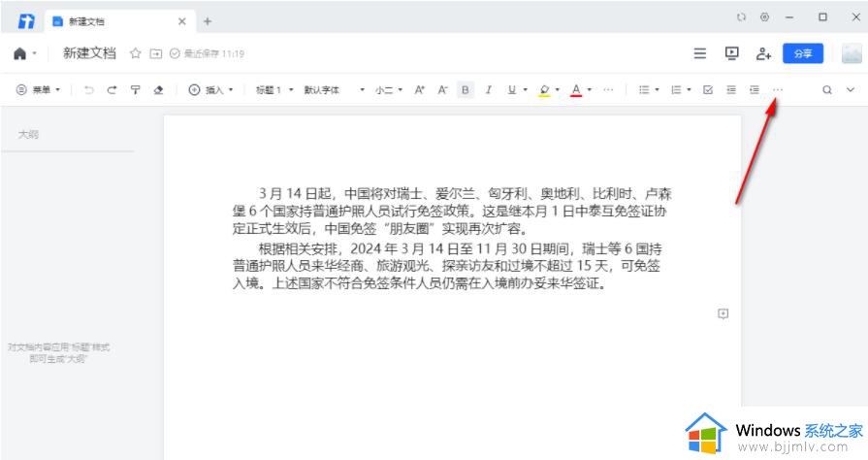
Task: Open the 默认字体 font dropdown
Action: (x=334, y=90)
